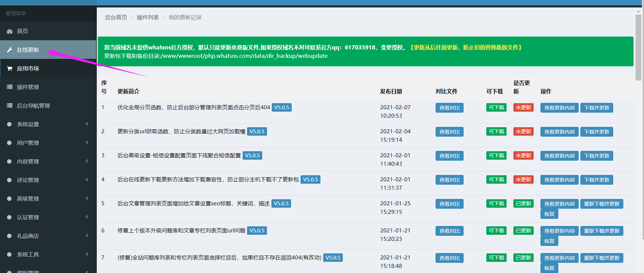Screen dimensions: 644x273
Task: Open the 系统工具 menu item
Action: 28,254
